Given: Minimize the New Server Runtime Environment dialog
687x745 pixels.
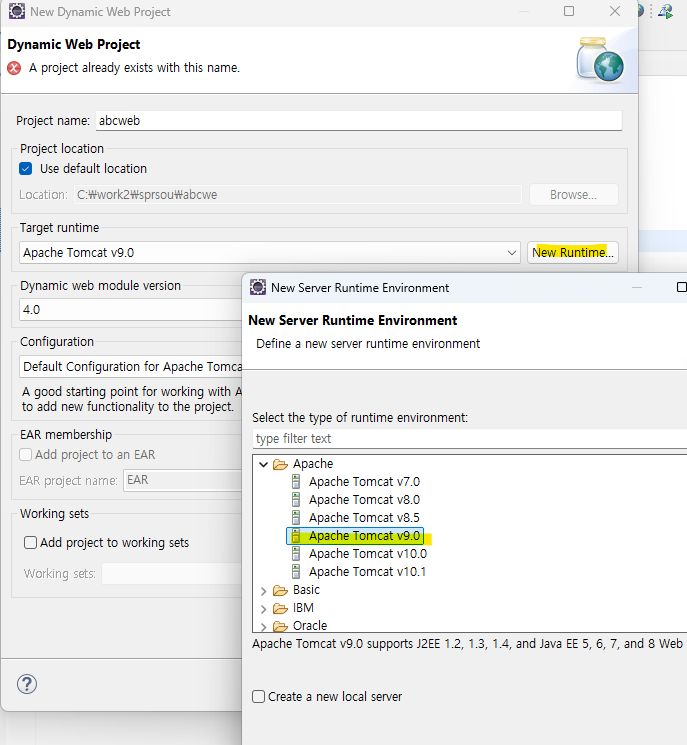Looking at the screenshot, I should tap(637, 287).
